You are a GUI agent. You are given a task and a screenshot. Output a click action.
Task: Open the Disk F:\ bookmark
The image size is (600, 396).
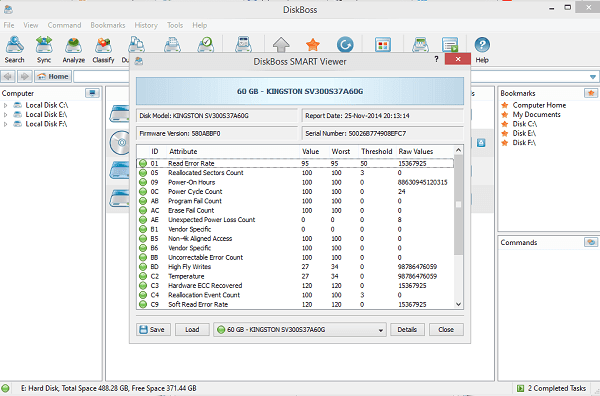(x=524, y=143)
